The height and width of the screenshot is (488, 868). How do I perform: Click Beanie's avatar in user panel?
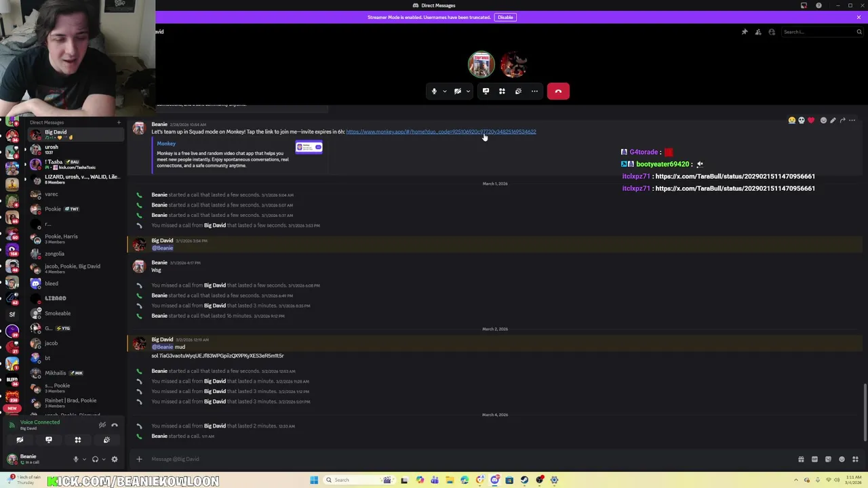(12, 459)
